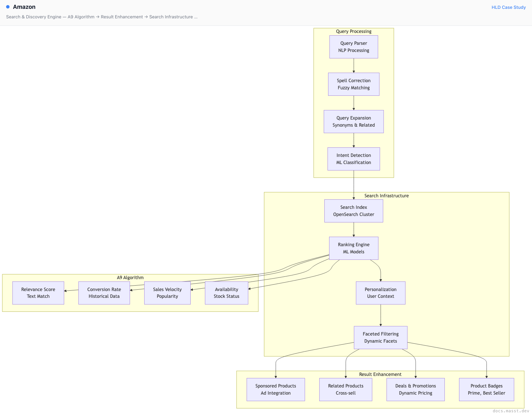Select the Sponsored Products Ad Integration node

[275, 390]
